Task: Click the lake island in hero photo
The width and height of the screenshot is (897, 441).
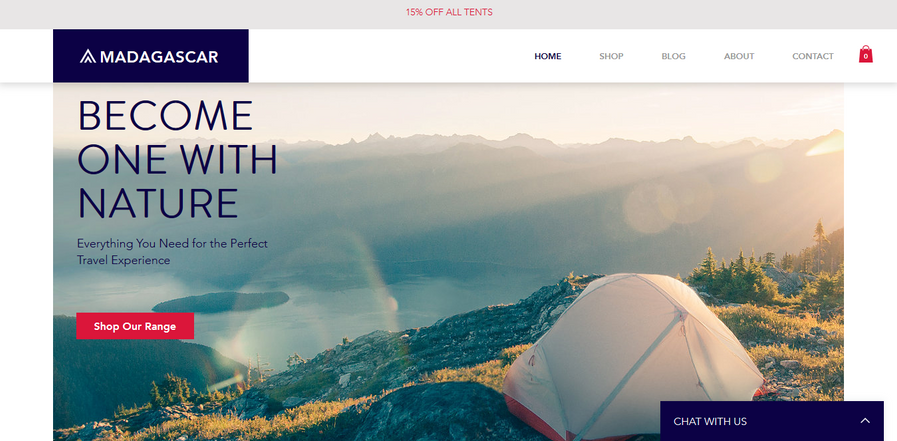Action: (x=221, y=301)
